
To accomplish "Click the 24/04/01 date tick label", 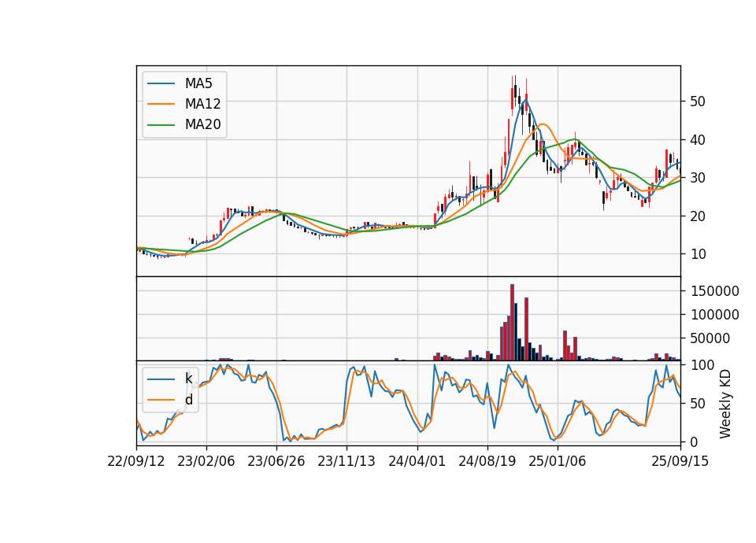I will pyautogui.click(x=417, y=461).
